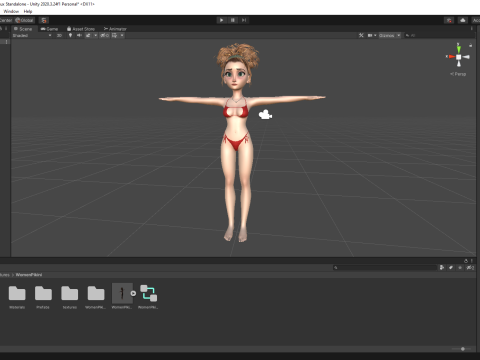
Task: Switch to the Game tab
Action: [x=49, y=29]
